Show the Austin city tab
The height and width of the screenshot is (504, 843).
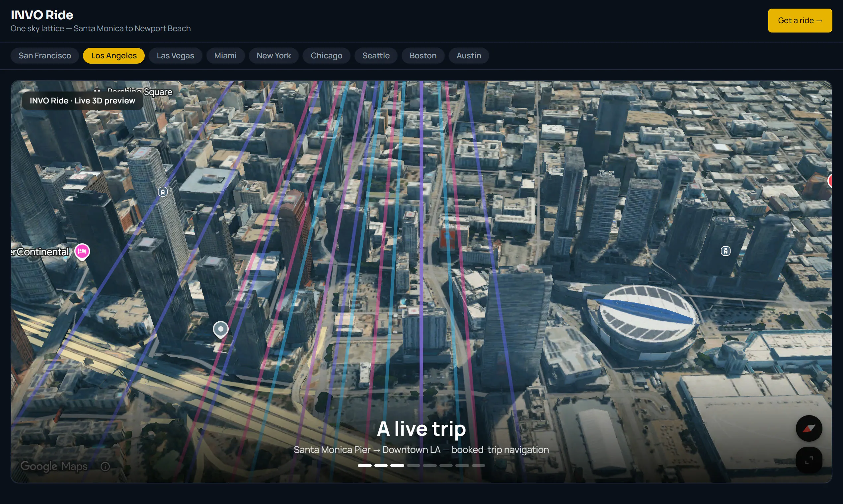pyautogui.click(x=468, y=56)
